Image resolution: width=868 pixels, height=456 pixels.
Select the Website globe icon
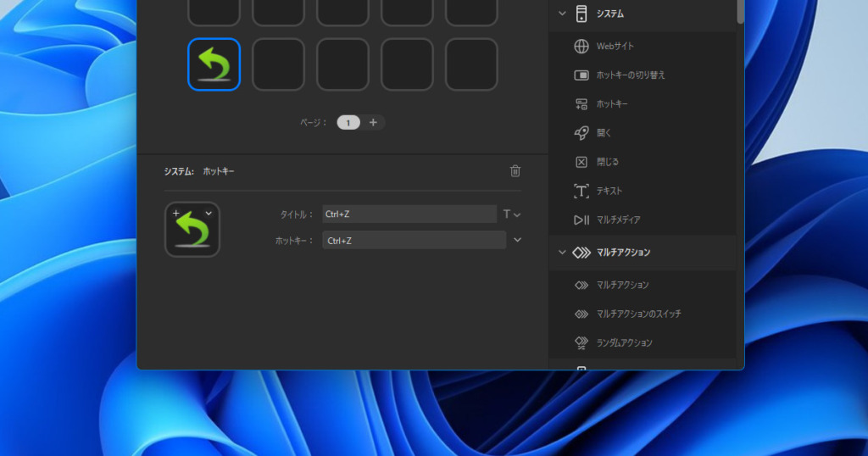[581, 46]
